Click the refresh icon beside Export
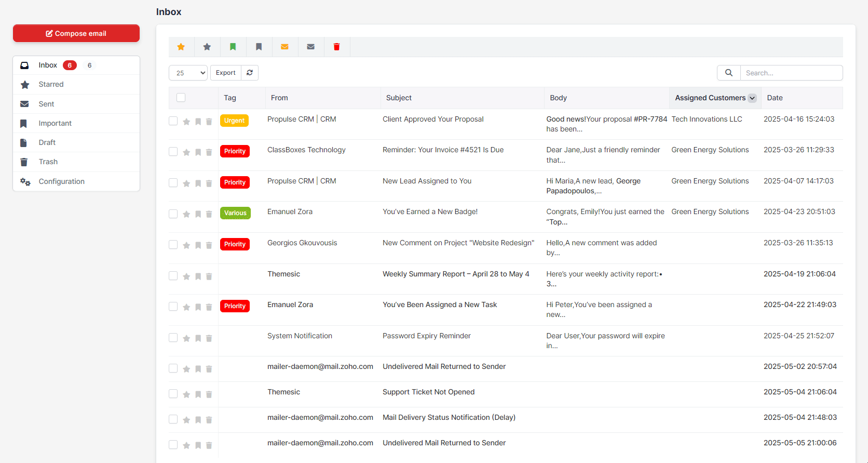The image size is (868, 463). tap(250, 73)
